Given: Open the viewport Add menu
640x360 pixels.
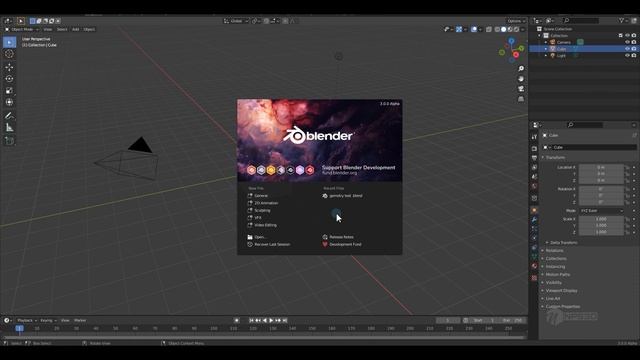Looking at the screenshot, I should [x=76, y=29].
